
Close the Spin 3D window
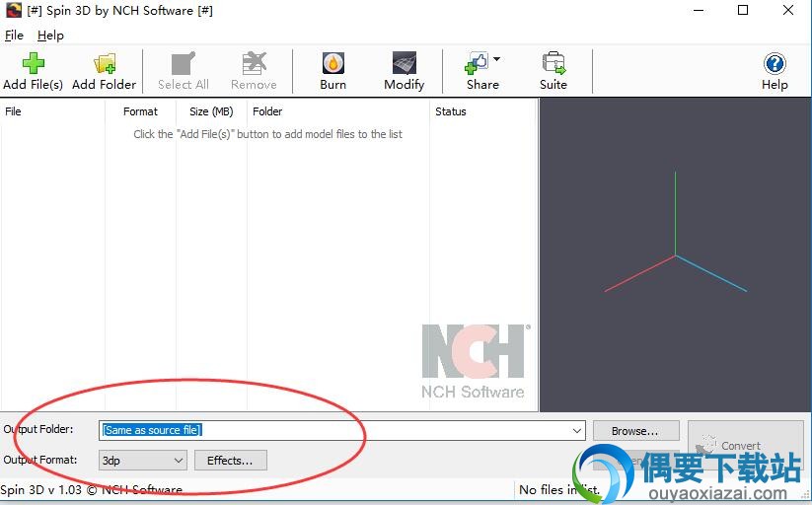(788, 11)
